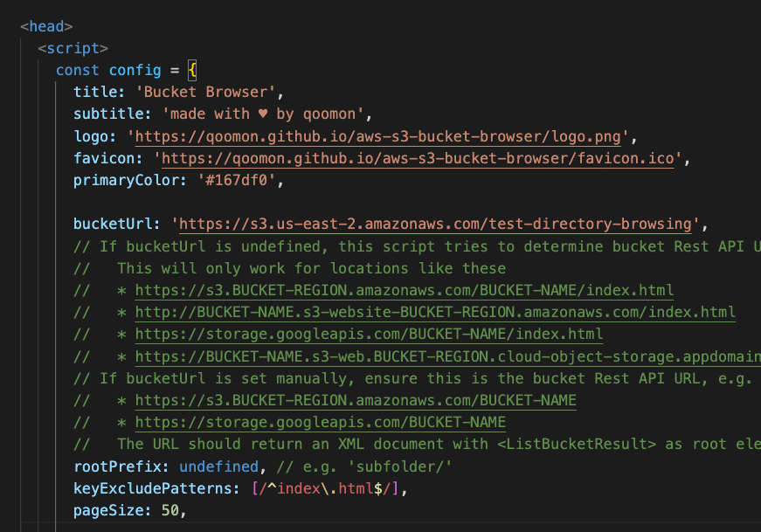Viewport: 761px width, 532px height.
Task: Click the undefined value on rootPrefix
Action: click(x=219, y=466)
